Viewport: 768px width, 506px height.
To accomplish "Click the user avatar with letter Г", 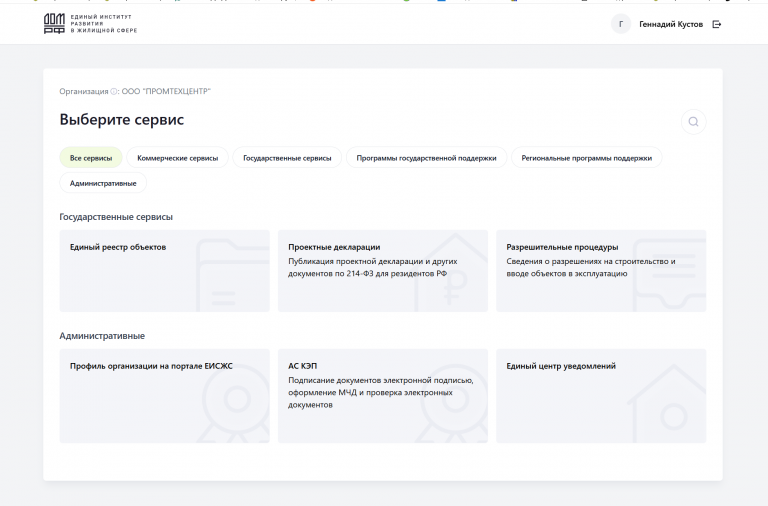I will click(621, 24).
